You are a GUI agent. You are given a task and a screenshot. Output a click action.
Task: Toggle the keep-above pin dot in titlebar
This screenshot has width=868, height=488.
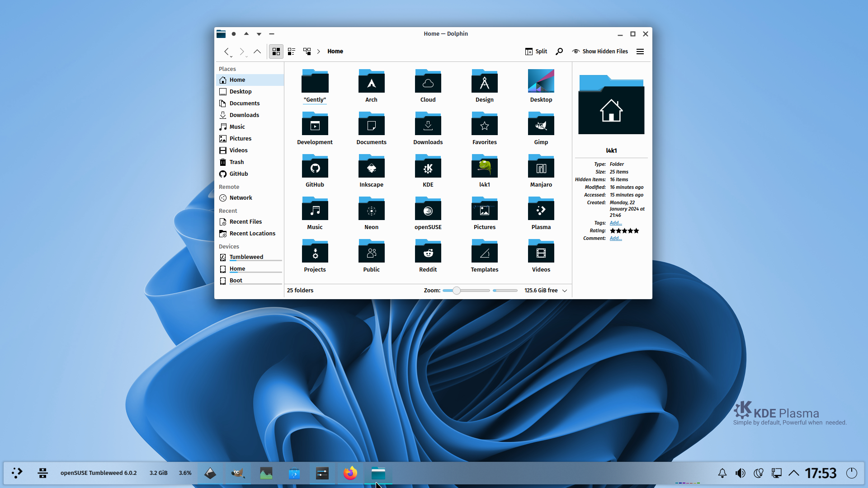234,34
